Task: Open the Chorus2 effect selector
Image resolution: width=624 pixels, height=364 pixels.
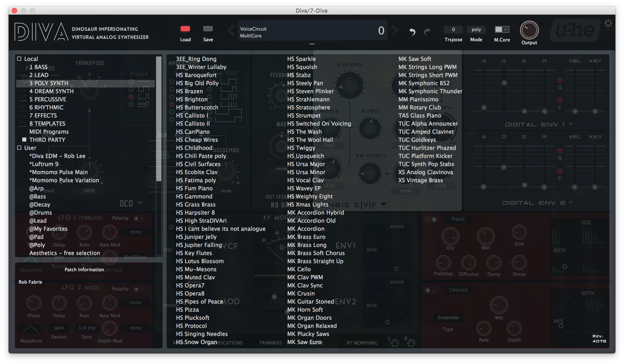Action: tap(458, 290)
